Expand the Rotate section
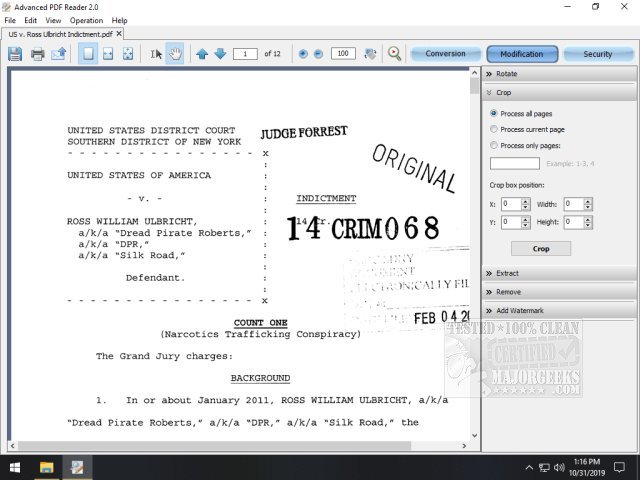Viewport: 640px width, 480px height. [x=559, y=74]
